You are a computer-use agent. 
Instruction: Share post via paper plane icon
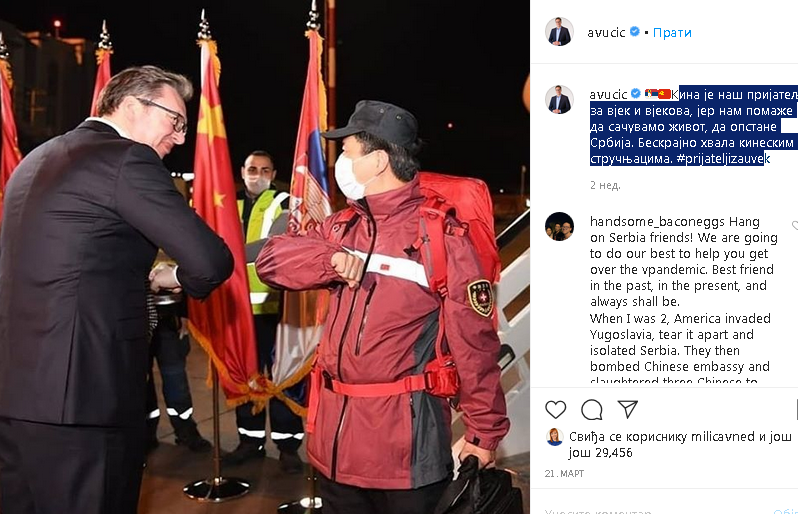[628, 409]
